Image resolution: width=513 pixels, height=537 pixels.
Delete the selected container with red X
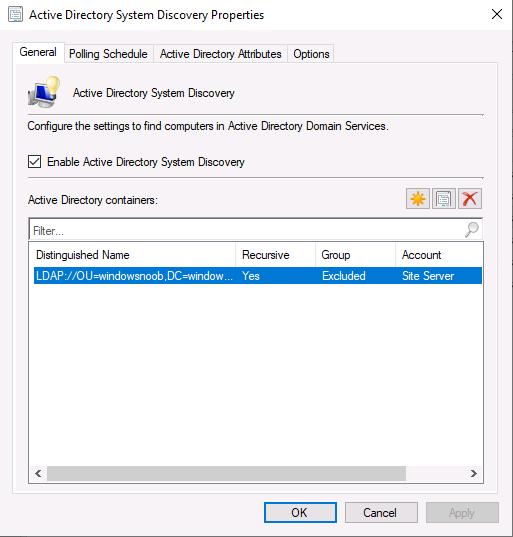tap(470, 199)
